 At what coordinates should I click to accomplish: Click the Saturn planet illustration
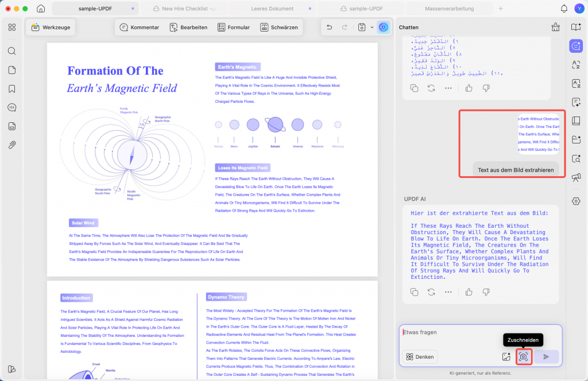click(275, 125)
